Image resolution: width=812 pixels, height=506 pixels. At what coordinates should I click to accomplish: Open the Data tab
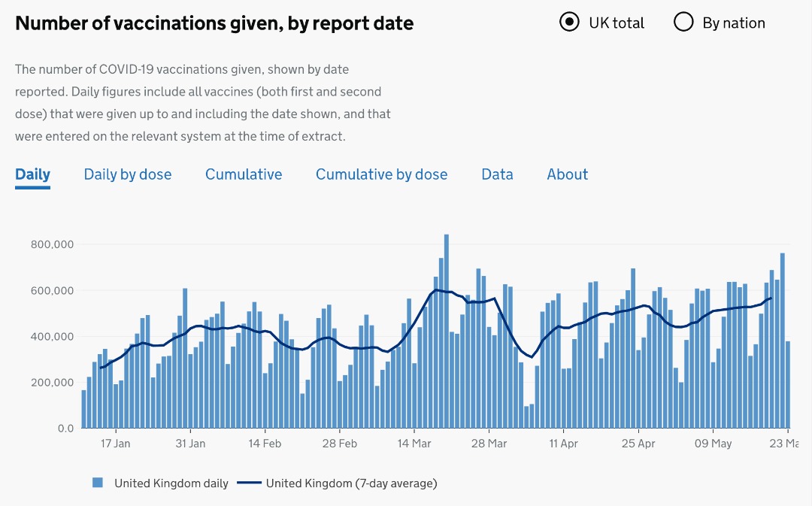coord(497,174)
